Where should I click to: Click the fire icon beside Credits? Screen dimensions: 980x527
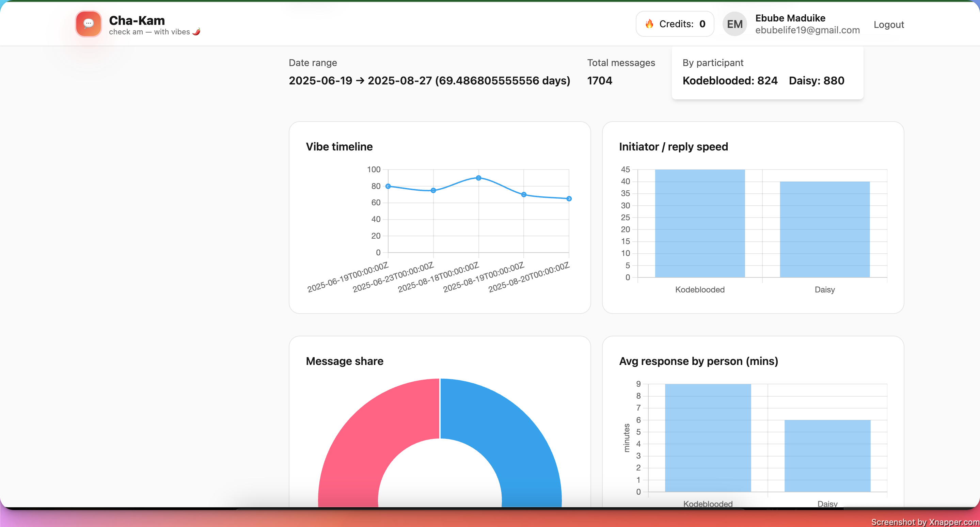point(649,24)
